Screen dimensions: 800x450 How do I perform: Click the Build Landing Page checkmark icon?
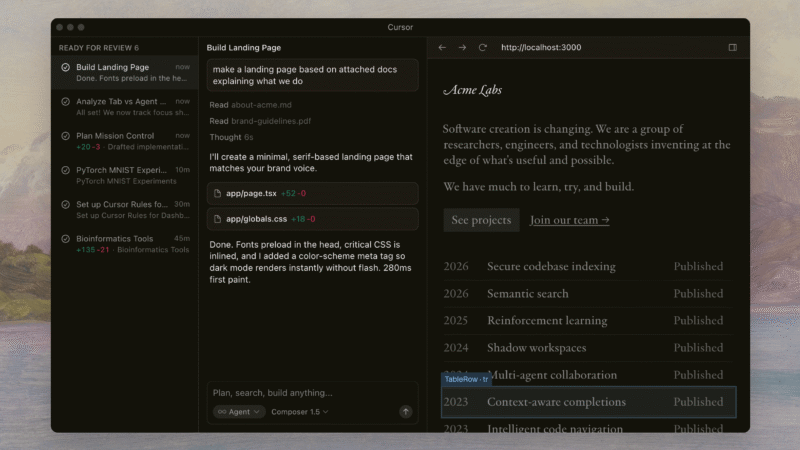pos(65,68)
